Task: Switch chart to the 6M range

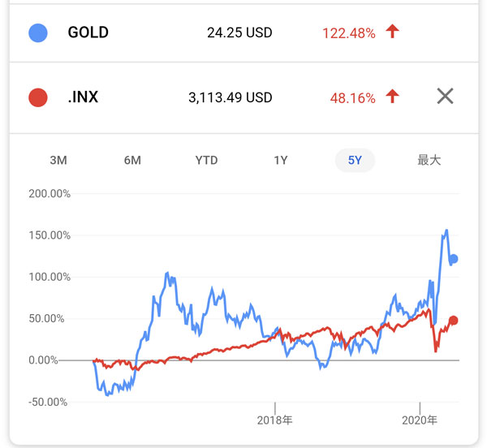Action: 132,160
